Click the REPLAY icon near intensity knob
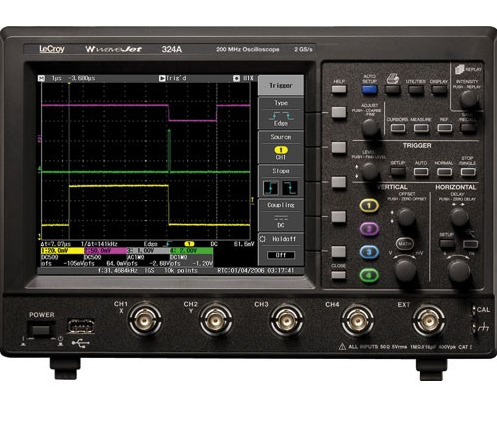 tap(460, 69)
